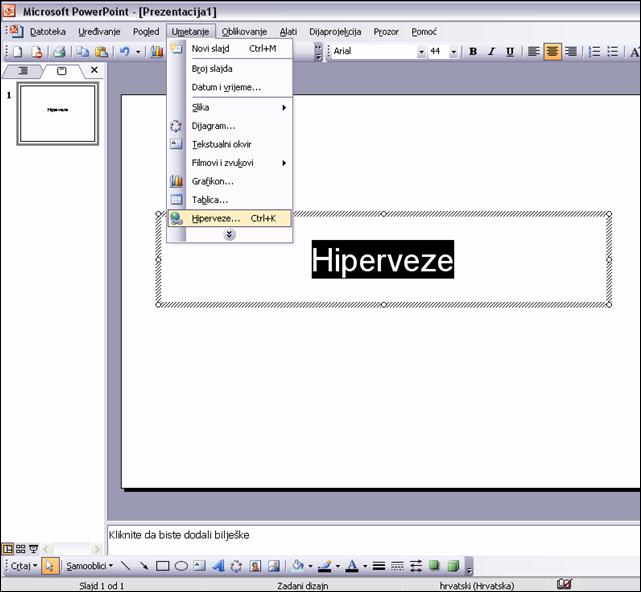Switch to Normal view icon
The image size is (641, 592).
pos(7,549)
